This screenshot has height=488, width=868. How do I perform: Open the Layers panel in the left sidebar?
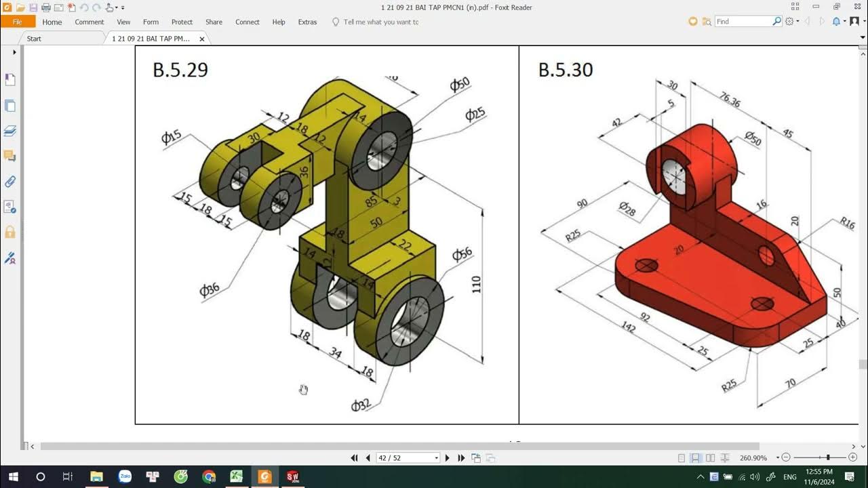10,131
